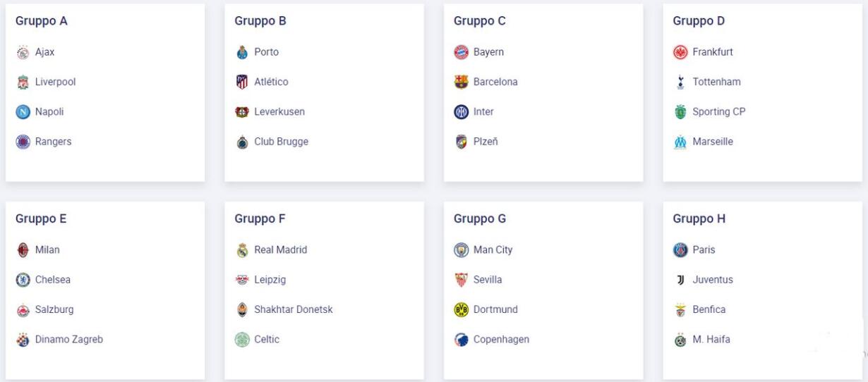Click the Real Madrid crest icon

[242, 250]
